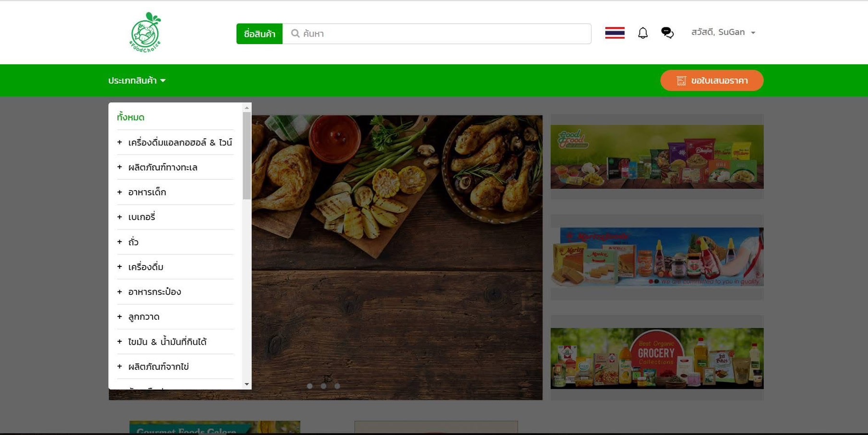
Task: Click the plus icon beside ถั่ว
Action: tap(120, 242)
